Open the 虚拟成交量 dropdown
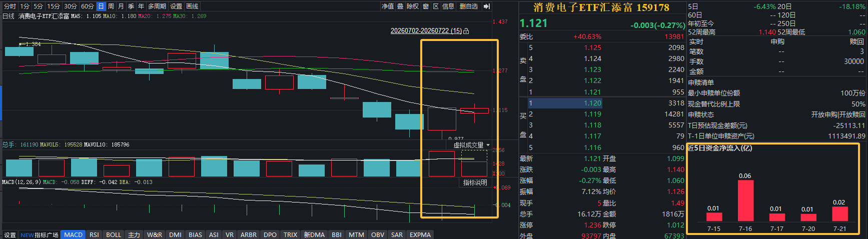The width and height of the screenshot is (868, 239). click(x=471, y=145)
